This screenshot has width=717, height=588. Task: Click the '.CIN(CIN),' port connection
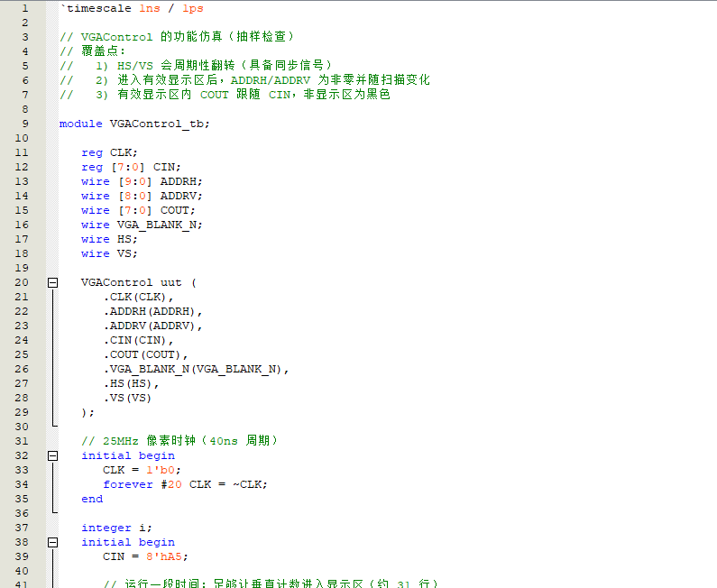[x=138, y=340]
